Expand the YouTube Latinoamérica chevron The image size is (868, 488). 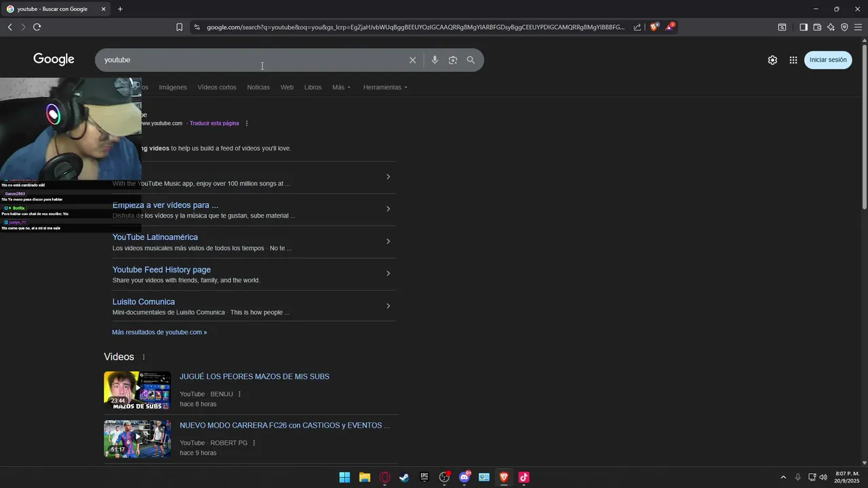(x=388, y=241)
